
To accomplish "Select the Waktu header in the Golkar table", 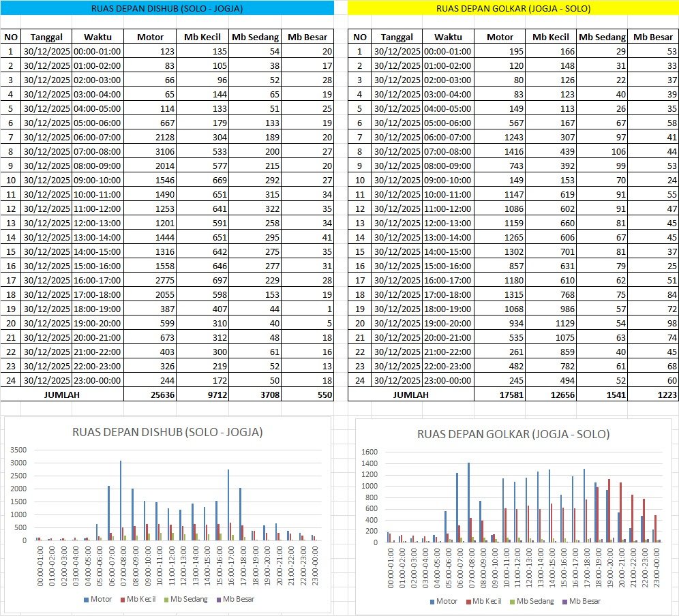I will coord(447,37).
